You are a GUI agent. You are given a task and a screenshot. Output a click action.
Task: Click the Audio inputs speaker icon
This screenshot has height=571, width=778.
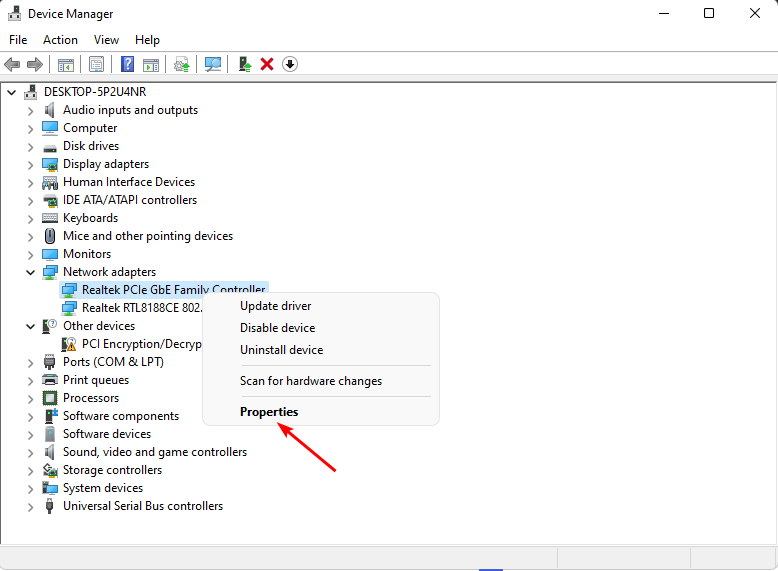(x=50, y=110)
